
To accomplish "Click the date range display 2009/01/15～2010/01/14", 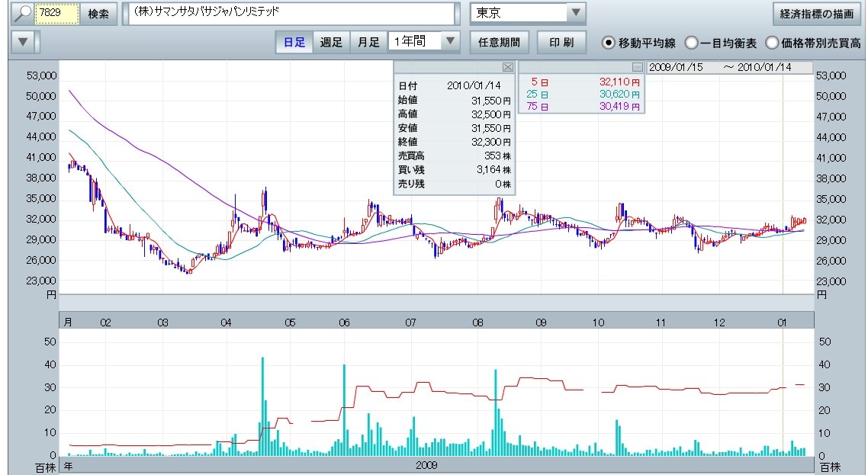I will pyautogui.click(x=719, y=67).
